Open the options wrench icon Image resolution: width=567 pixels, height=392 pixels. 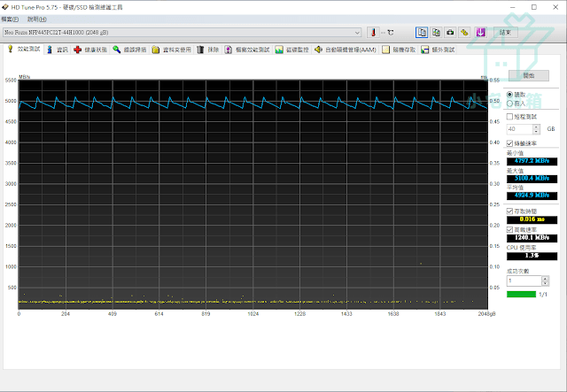point(464,33)
